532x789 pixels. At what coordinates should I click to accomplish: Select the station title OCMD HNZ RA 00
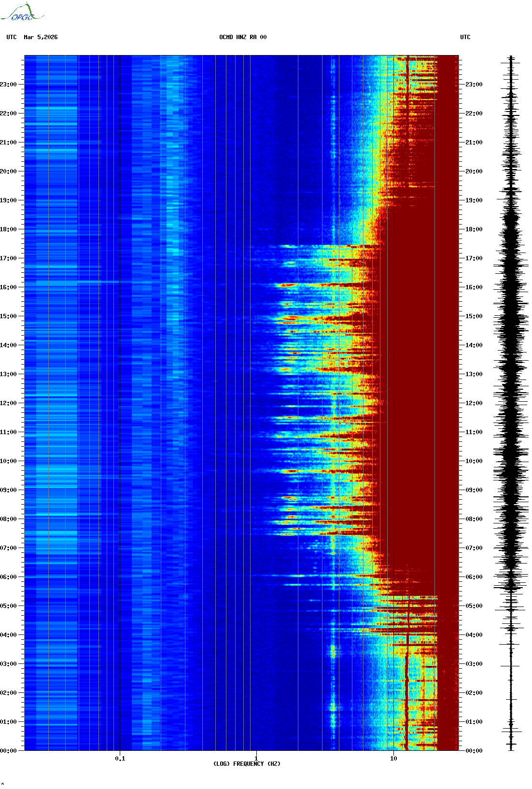click(x=243, y=37)
